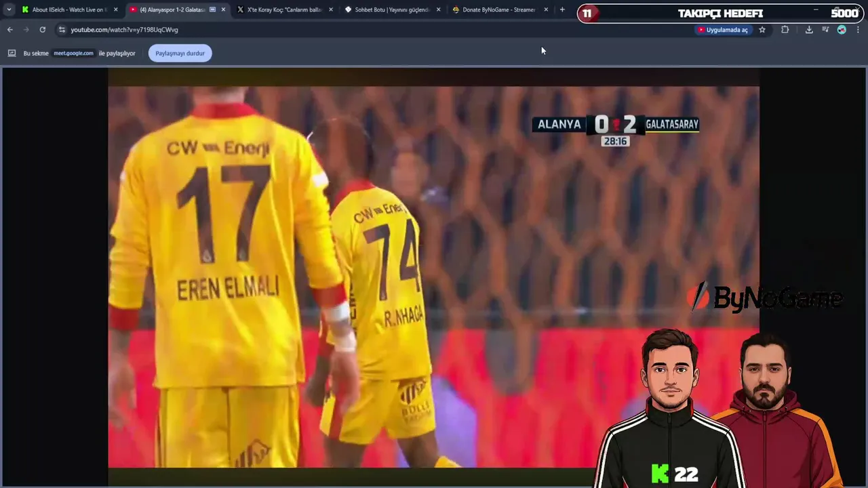Click the green Kick 22 badge
Screen dimensions: 868x488
(x=675, y=474)
